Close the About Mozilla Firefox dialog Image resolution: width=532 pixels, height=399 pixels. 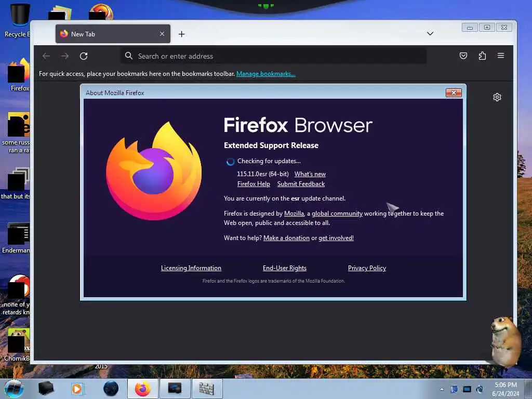click(x=454, y=92)
